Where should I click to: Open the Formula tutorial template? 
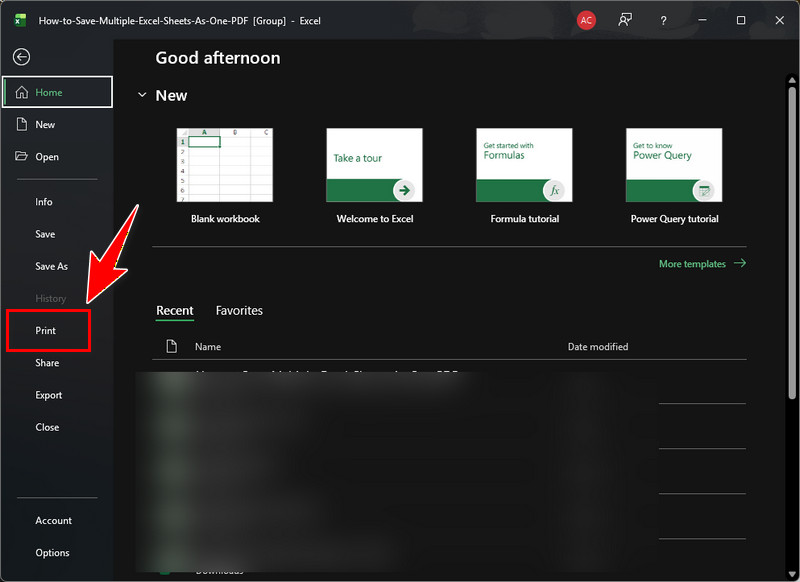(524, 175)
